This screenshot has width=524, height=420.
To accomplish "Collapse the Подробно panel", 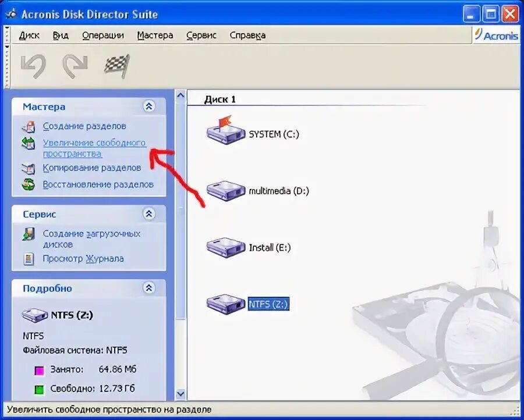I will pos(148,288).
